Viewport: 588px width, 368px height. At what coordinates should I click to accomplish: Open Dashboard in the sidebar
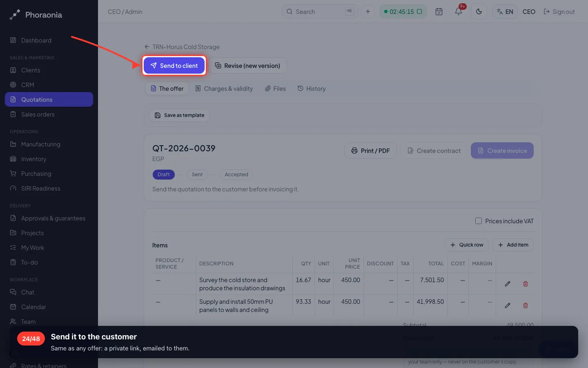coord(49,40)
